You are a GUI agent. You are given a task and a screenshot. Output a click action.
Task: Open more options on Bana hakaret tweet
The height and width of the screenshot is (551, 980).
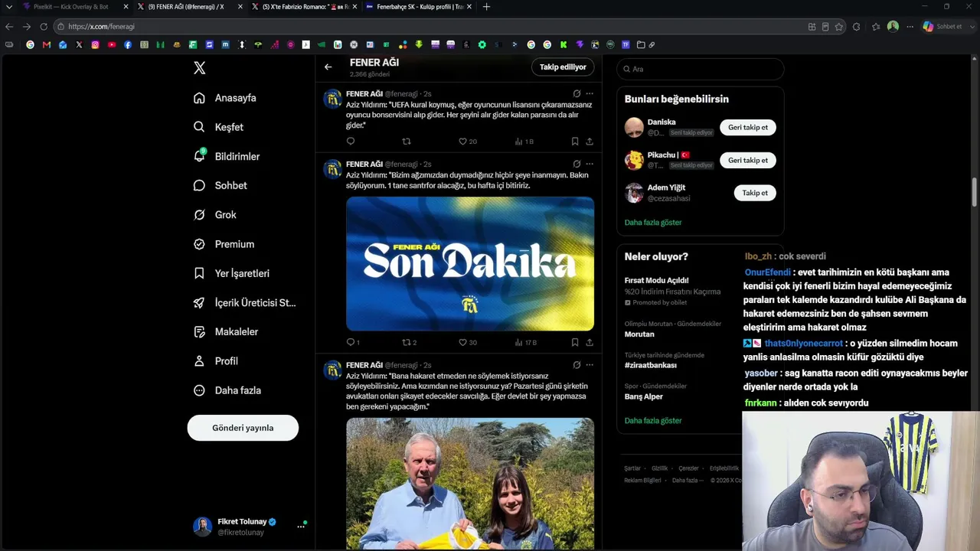(590, 365)
